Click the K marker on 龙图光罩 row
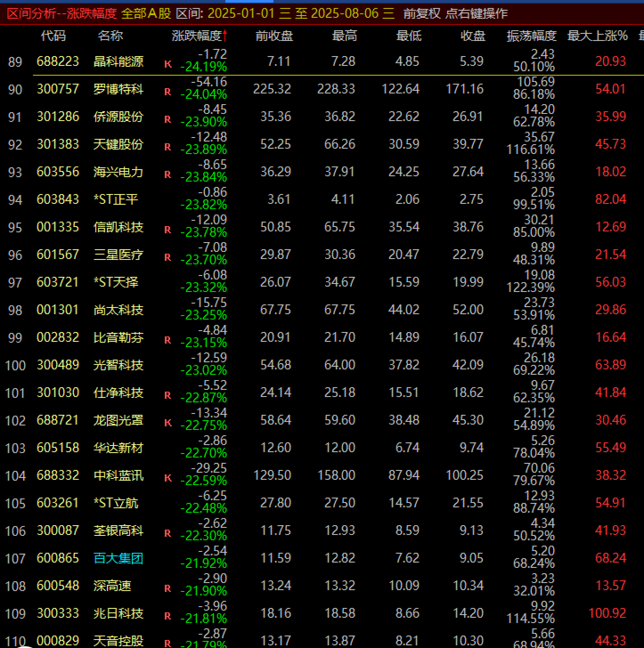This screenshot has width=644, height=648. coord(168,423)
